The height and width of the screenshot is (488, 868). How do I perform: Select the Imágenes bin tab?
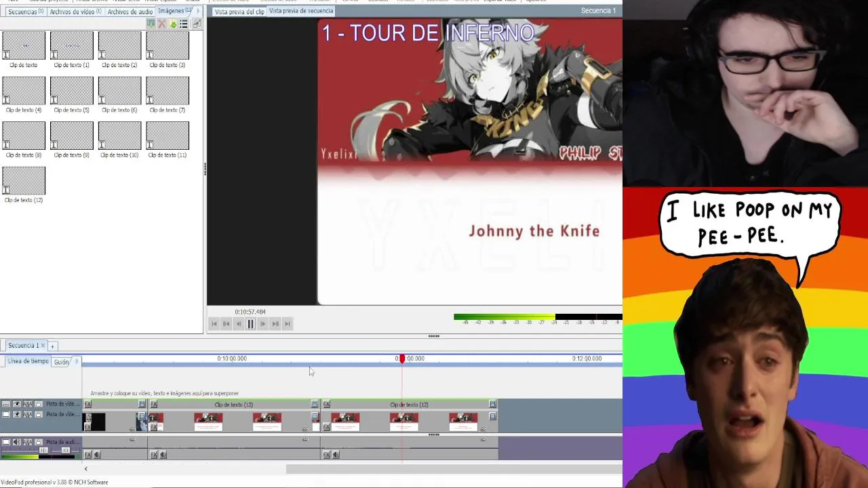pyautogui.click(x=175, y=11)
